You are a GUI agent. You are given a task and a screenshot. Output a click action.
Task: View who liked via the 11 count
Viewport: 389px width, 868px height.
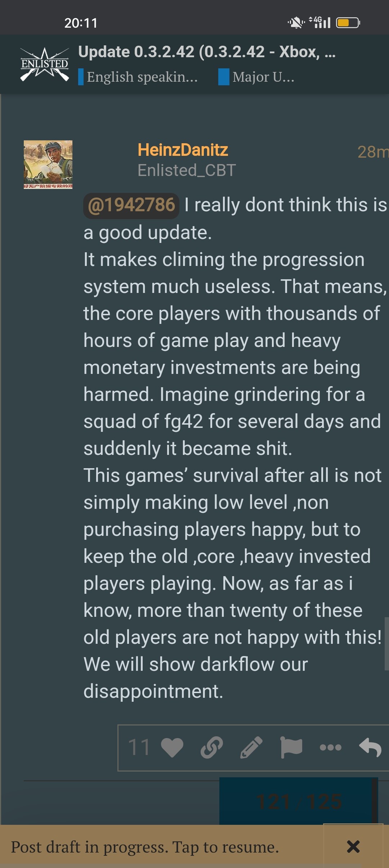[x=139, y=747]
